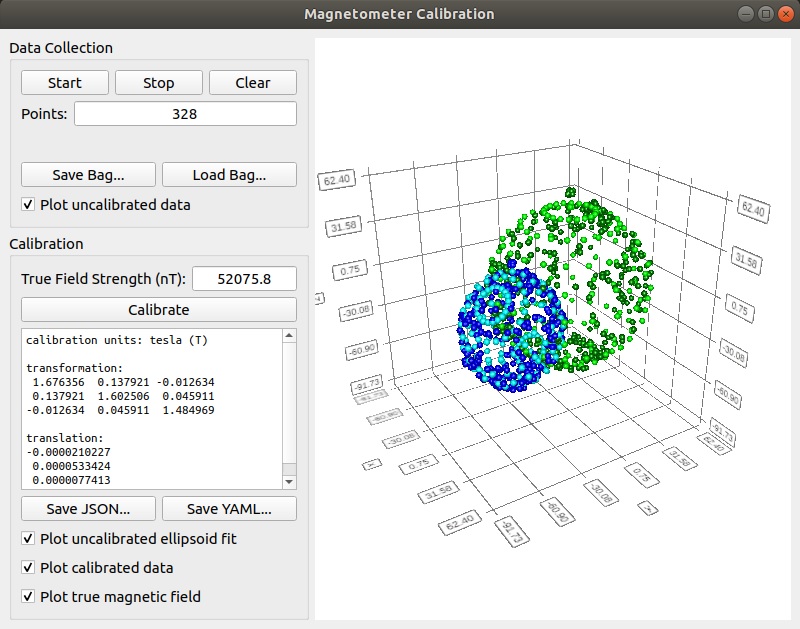This screenshot has height=629, width=800.
Task: Toggle Plot uncalibrated data checkbox
Action: [x=28, y=205]
